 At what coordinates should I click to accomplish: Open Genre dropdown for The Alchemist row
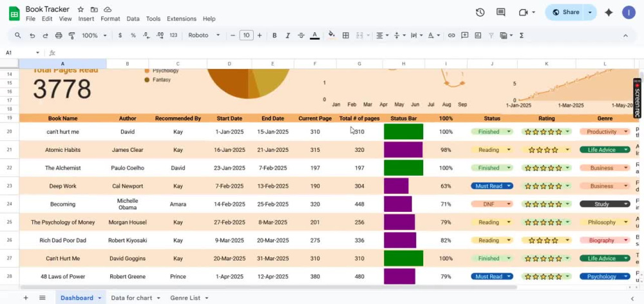coord(626,168)
